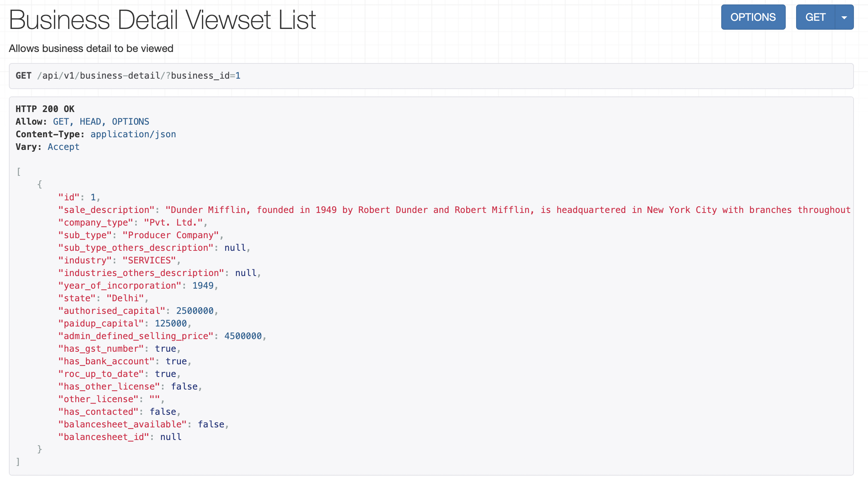Click the request URL path text
Viewport: 868px width, 486px height.
[x=139, y=76]
